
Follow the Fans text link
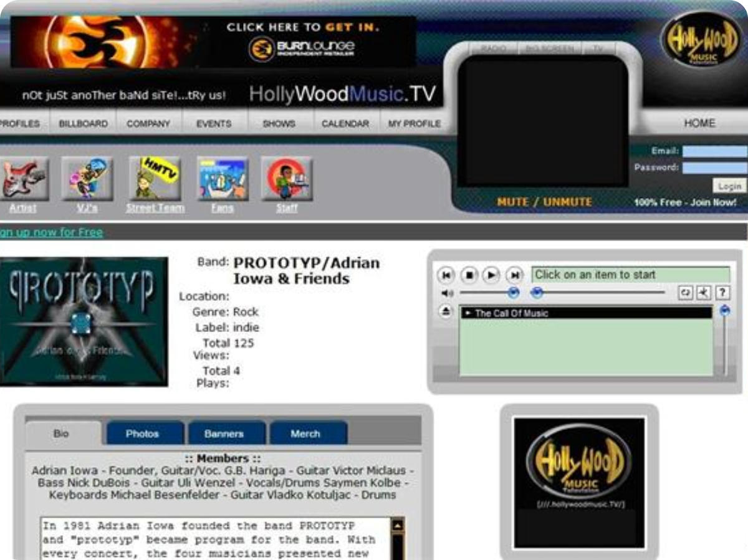click(223, 208)
